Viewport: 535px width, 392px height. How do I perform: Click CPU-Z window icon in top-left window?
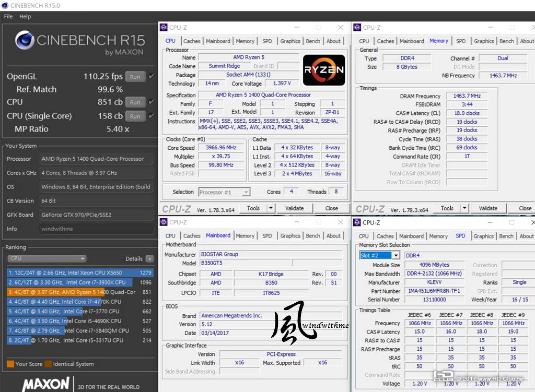(164, 28)
